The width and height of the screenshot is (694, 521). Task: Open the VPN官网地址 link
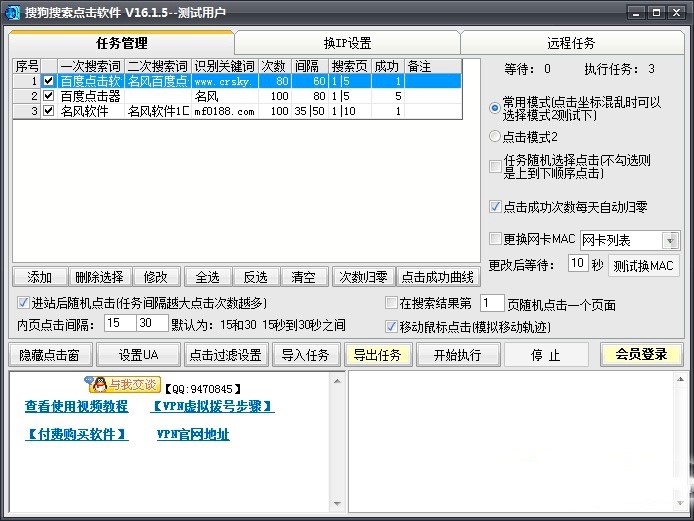click(192, 435)
